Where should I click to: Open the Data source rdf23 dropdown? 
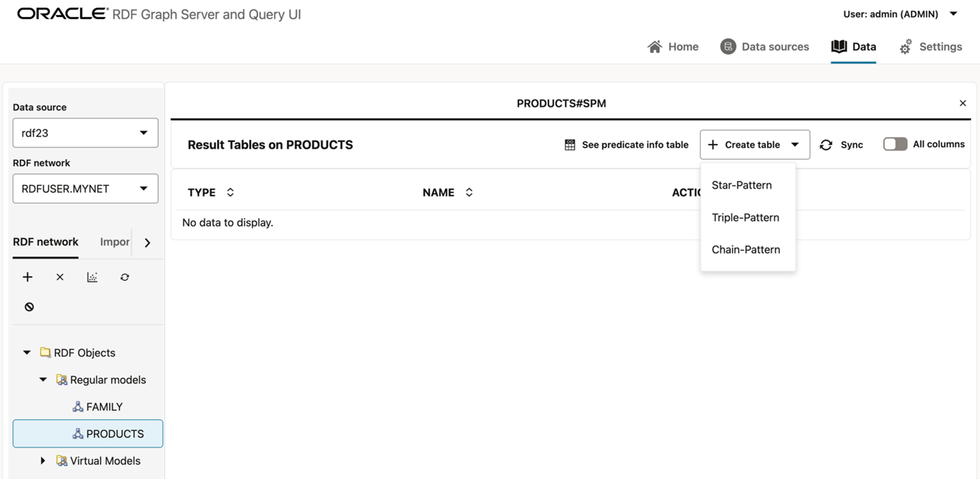pyautogui.click(x=85, y=133)
